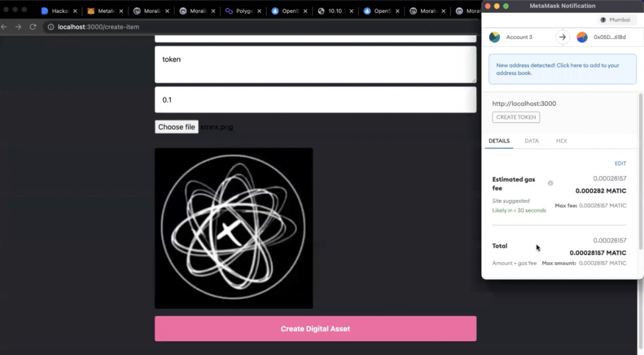Click the Max fee amount text
The image size is (644, 355).
pos(591,206)
